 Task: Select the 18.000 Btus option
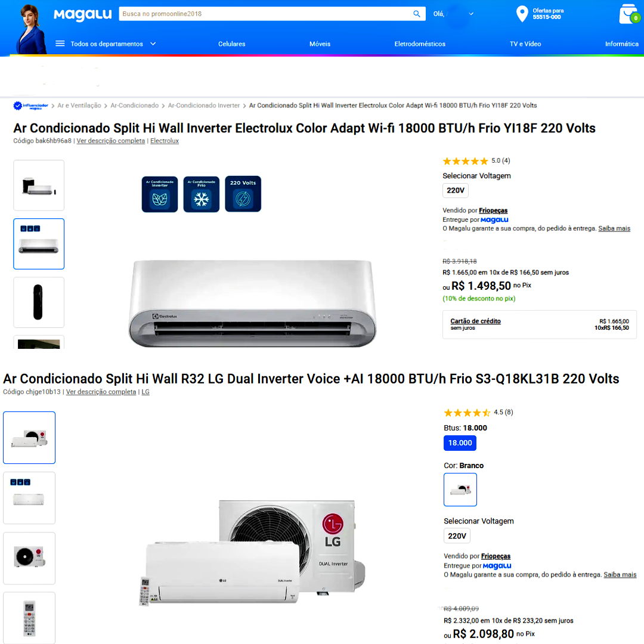460,443
